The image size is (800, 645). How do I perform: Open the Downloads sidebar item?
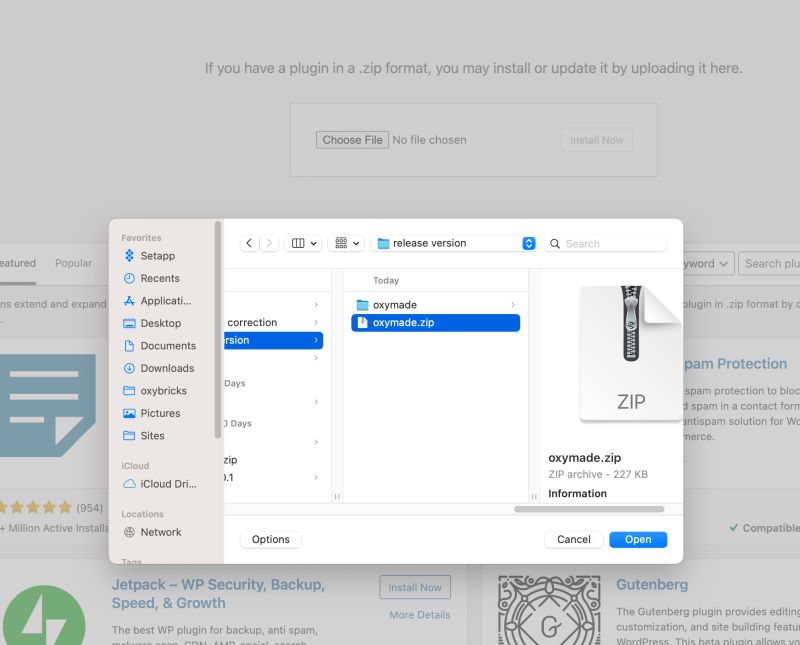[x=167, y=368]
